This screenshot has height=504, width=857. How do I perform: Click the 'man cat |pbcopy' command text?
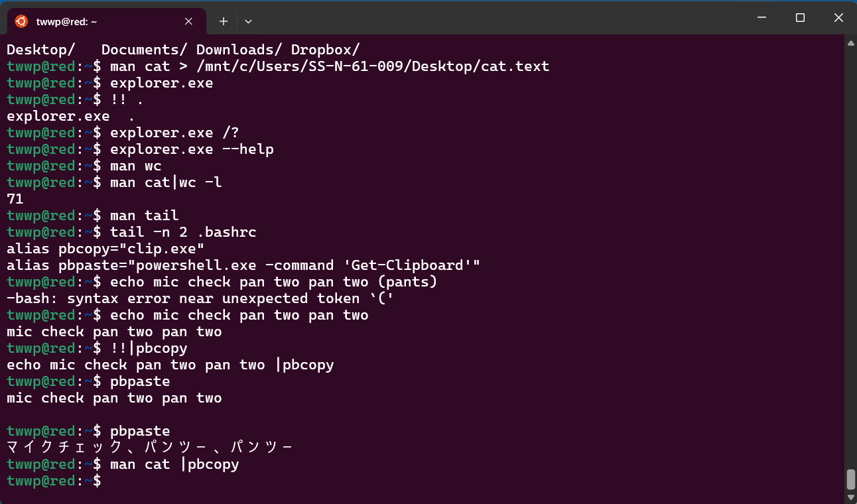[x=174, y=464]
